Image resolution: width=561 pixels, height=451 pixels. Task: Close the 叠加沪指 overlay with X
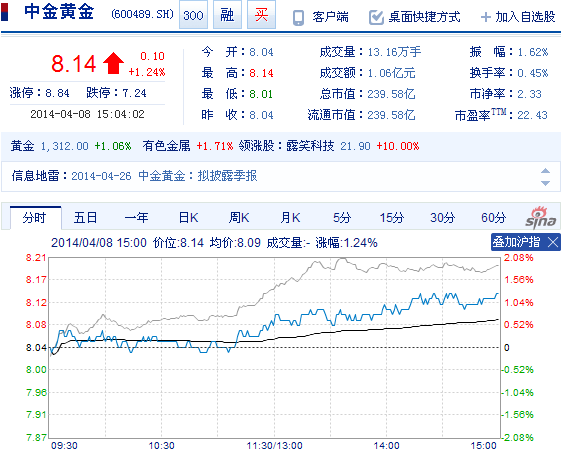(x=553, y=242)
